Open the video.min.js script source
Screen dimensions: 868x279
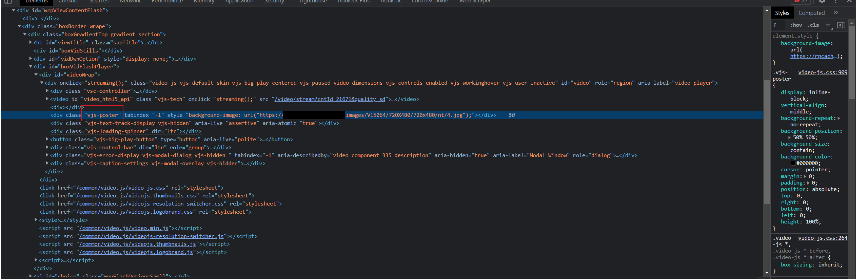pos(124,228)
